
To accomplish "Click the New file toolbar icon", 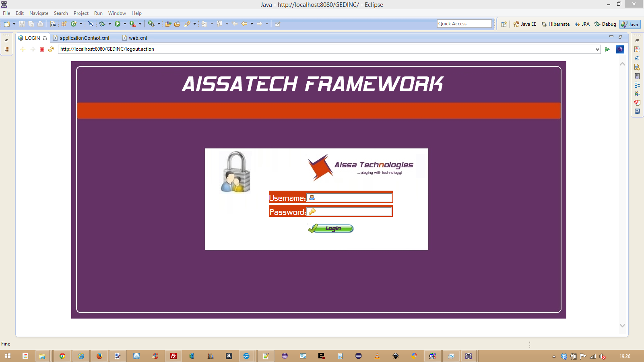I will [7, 24].
